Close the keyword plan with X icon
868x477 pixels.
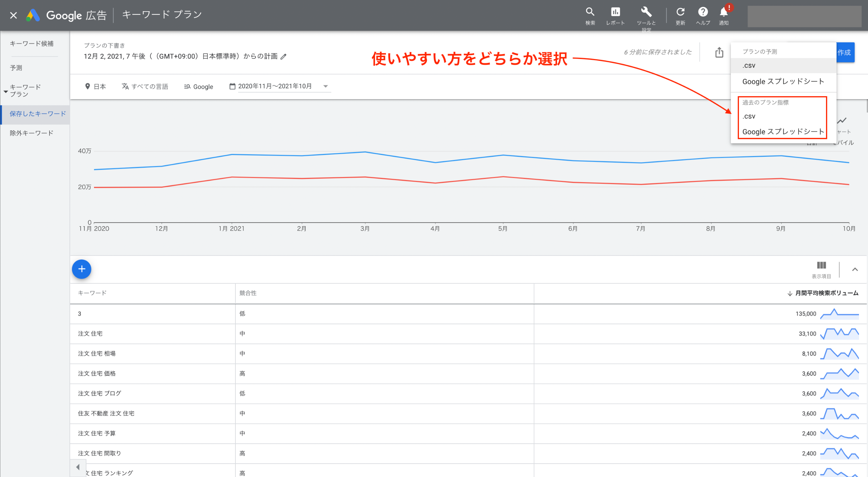click(13, 15)
